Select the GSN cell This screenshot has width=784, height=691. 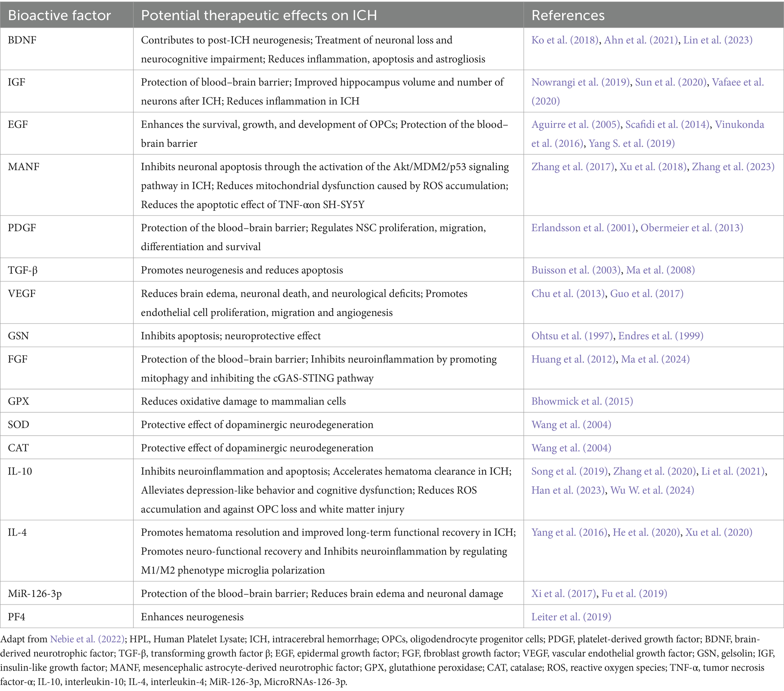67,335
